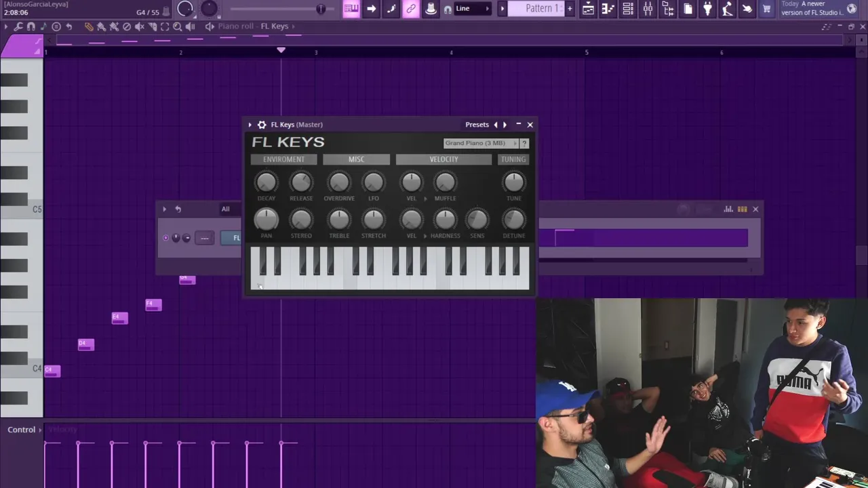Adjust the main pitch slider handle
Image resolution: width=868 pixels, height=488 pixels.
coord(321,9)
